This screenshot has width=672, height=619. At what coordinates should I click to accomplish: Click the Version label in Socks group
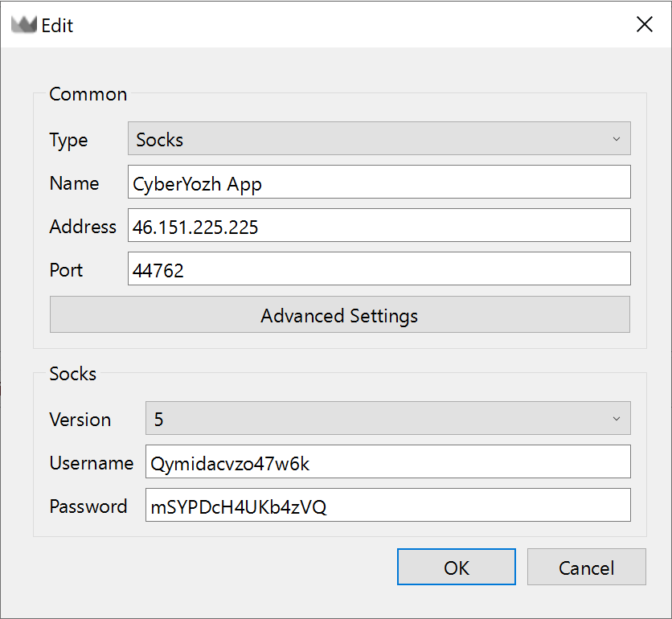click(80, 420)
